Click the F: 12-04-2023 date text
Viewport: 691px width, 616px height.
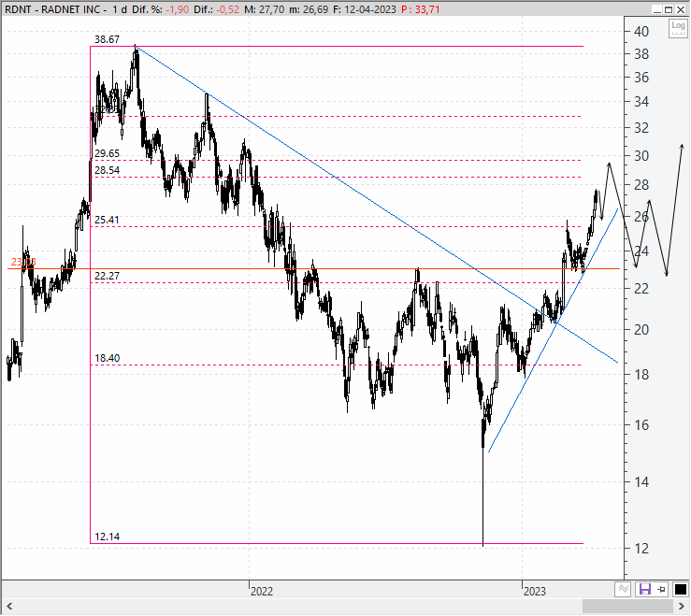(365, 9)
